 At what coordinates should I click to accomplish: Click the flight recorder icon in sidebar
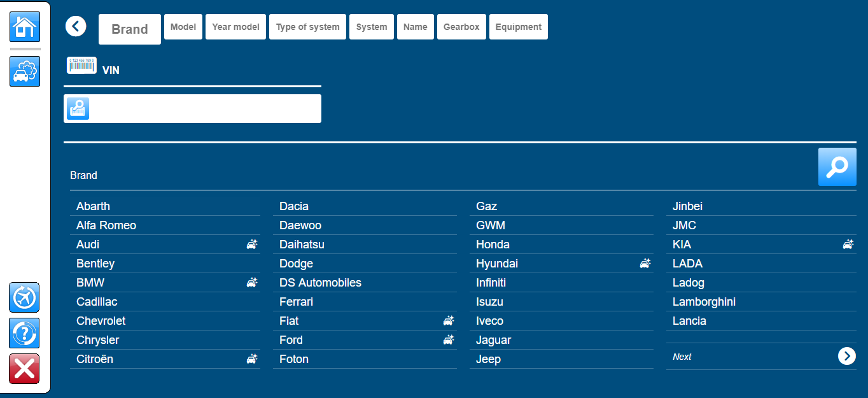point(24,297)
